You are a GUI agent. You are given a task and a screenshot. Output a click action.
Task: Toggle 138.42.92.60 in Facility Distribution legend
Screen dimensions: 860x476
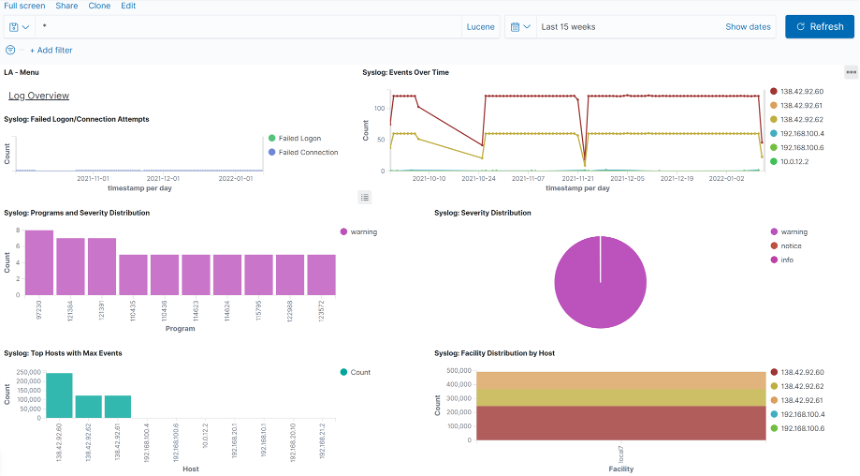pyautogui.click(x=797, y=372)
